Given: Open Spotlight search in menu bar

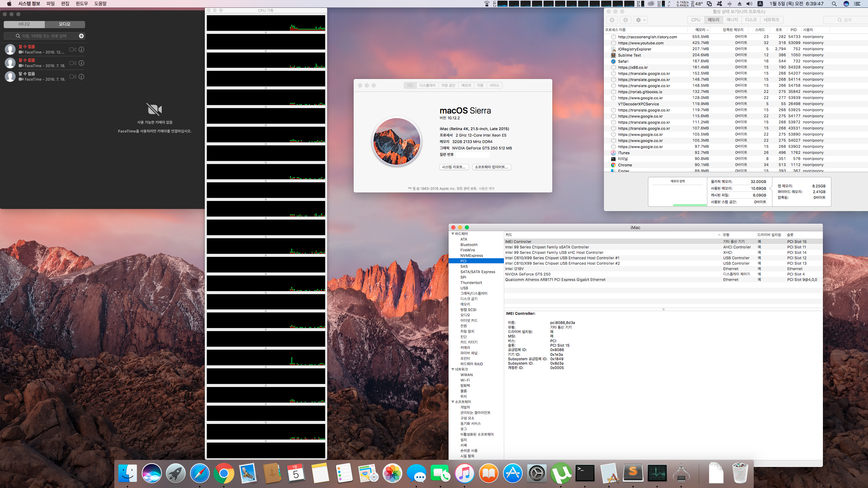Looking at the screenshot, I should click(834, 4).
